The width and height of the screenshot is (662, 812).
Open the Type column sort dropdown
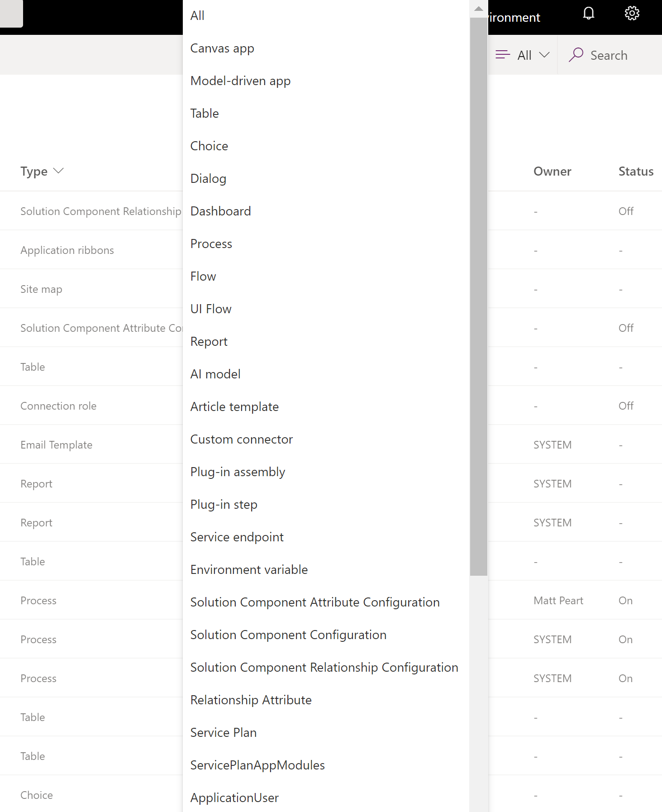pyautogui.click(x=58, y=171)
